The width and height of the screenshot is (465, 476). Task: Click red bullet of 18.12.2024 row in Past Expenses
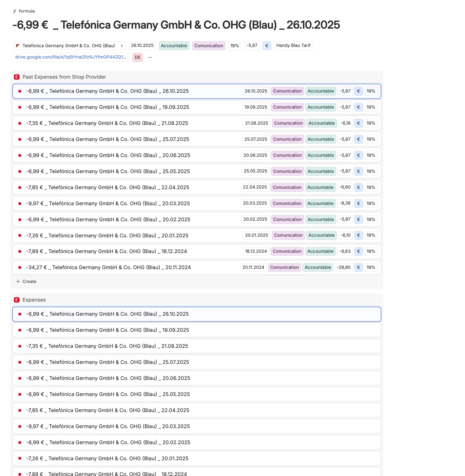point(20,252)
